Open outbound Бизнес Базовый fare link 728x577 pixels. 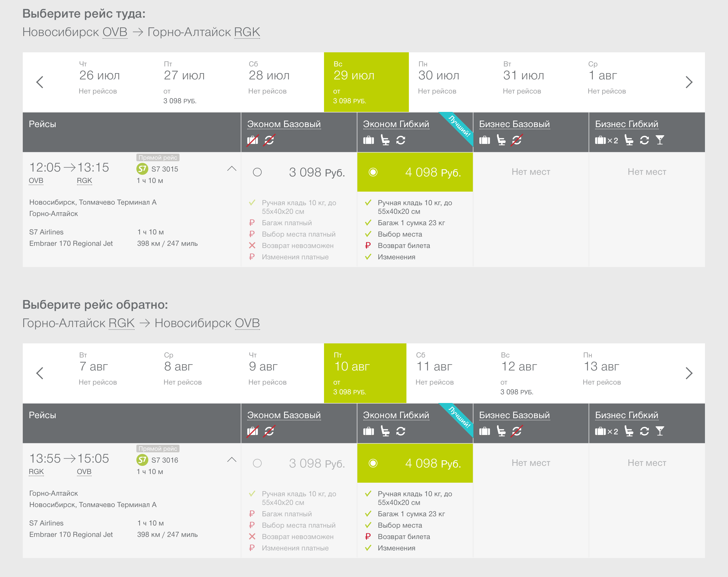[x=514, y=124]
